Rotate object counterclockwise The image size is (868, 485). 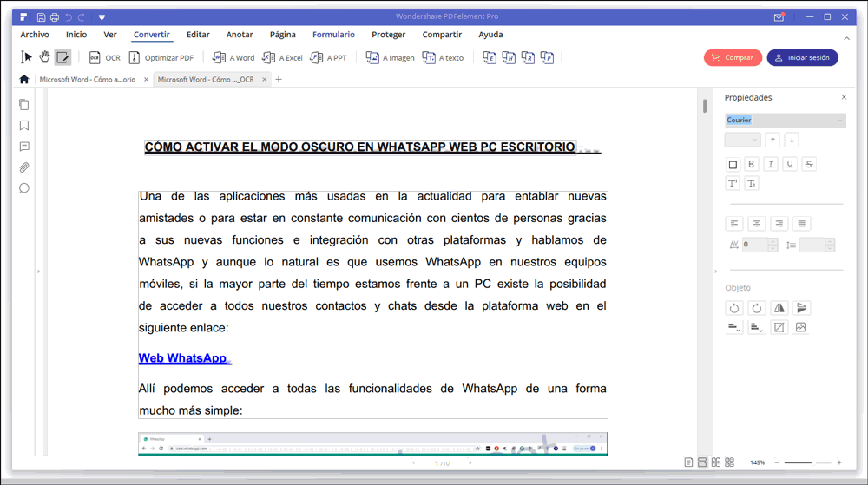pos(734,308)
